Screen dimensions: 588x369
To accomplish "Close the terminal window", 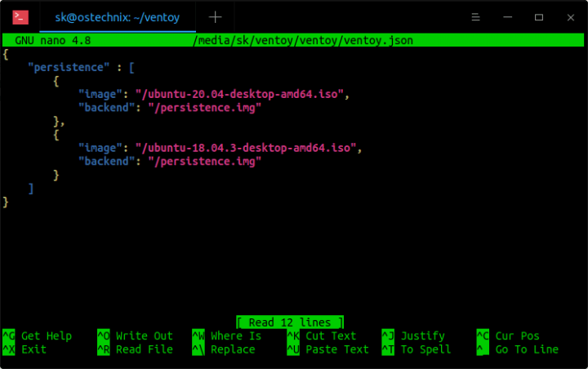I will click(568, 16).
